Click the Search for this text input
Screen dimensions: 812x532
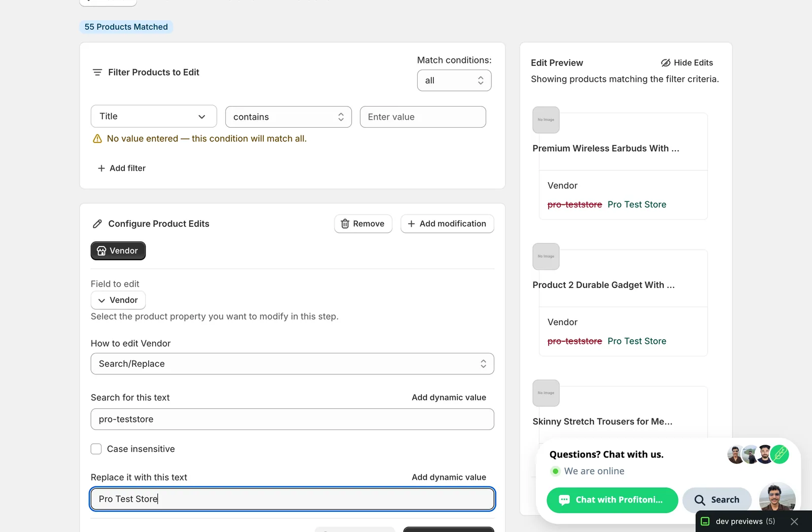coord(292,419)
